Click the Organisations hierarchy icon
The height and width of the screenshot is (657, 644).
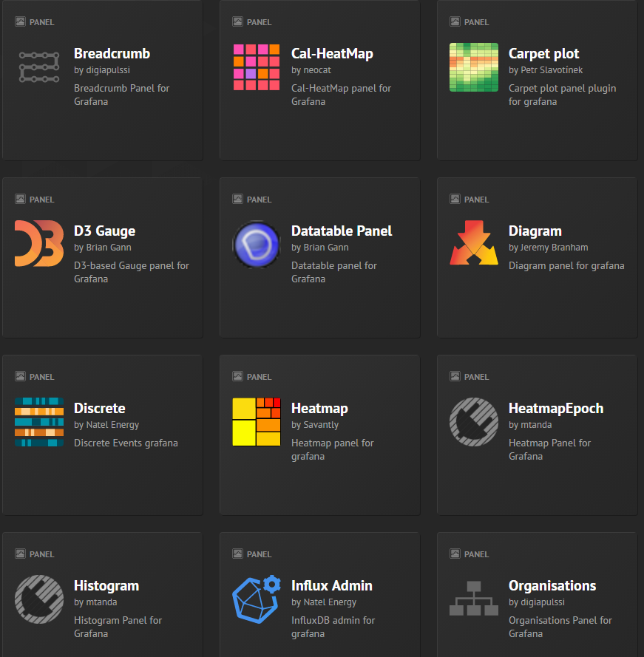[x=474, y=599]
